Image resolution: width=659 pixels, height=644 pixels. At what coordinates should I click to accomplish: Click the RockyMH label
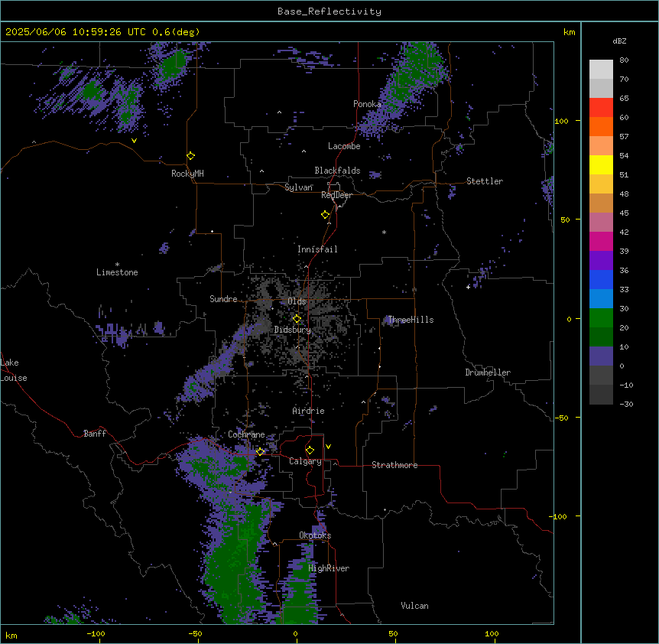click(187, 174)
